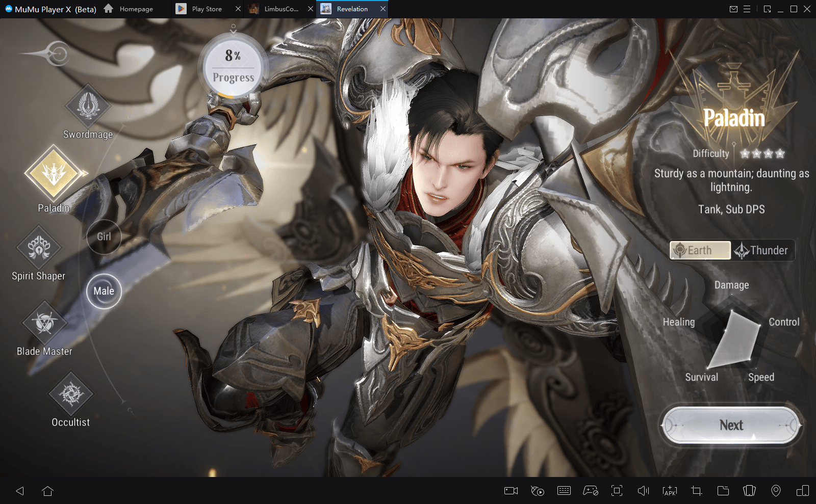Viewport: 816px width, 504px height.
Task: Select the Earth element toggle
Action: 700,250
